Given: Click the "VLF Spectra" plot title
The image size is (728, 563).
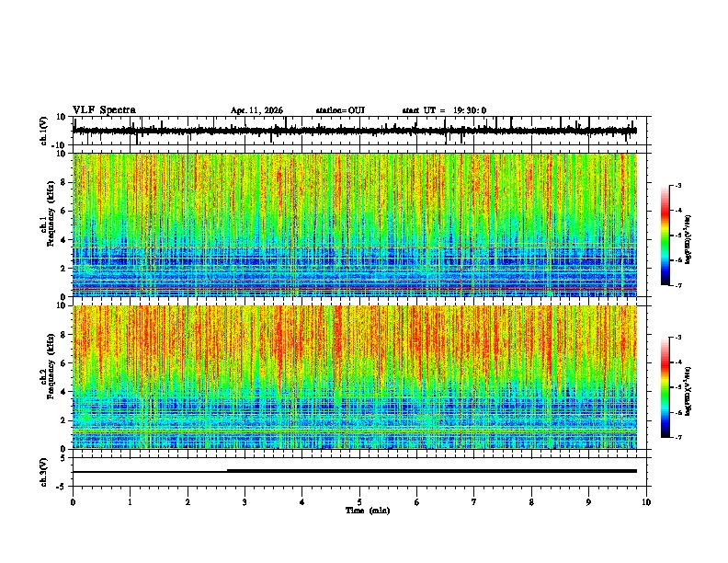Looking at the screenshot, I should click(x=104, y=110).
